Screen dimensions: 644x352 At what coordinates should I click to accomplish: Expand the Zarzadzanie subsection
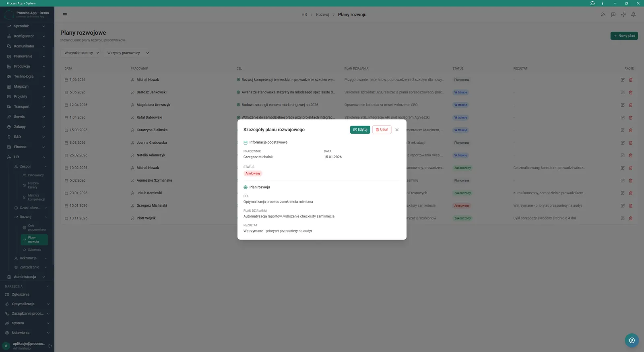pyautogui.click(x=30, y=267)
